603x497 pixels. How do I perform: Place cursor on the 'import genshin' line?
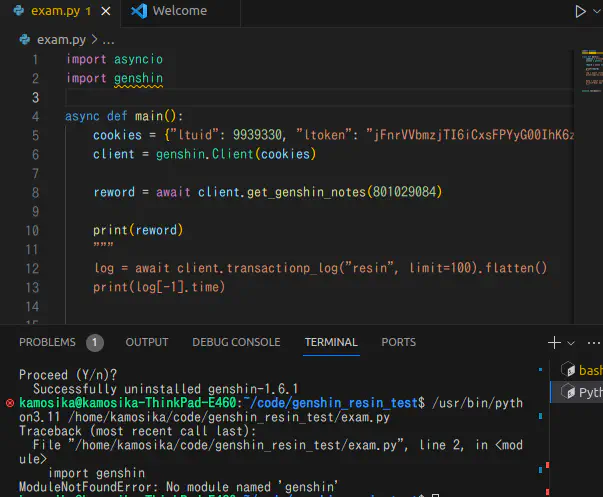[x=114, y=78]
